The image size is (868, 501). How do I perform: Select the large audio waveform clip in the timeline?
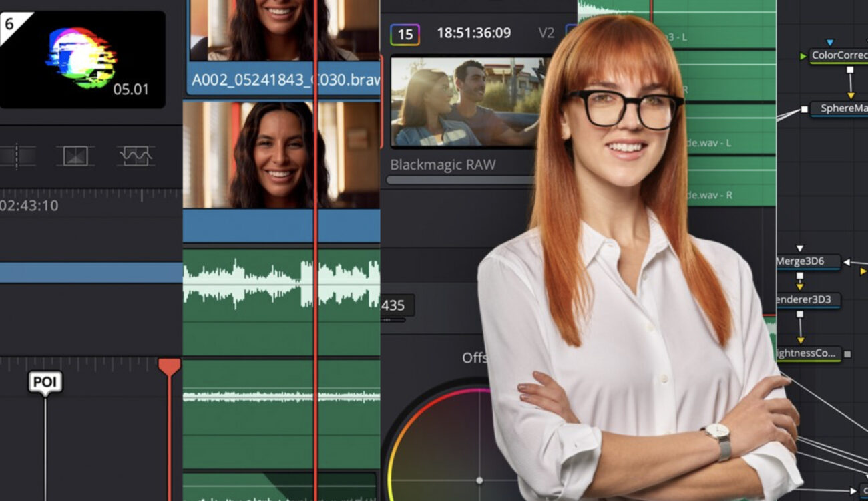[281, 302]
